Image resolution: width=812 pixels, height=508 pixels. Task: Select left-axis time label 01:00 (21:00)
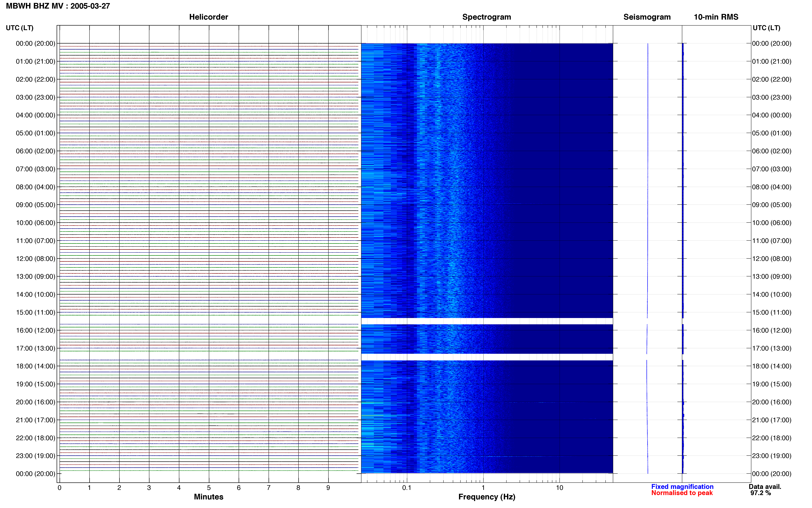click(36, 61)
